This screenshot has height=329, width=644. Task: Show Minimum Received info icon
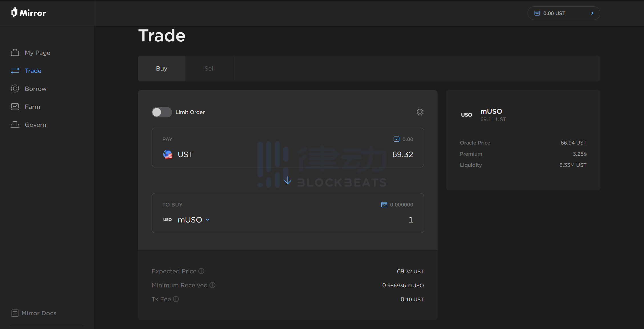pos(212,285)
